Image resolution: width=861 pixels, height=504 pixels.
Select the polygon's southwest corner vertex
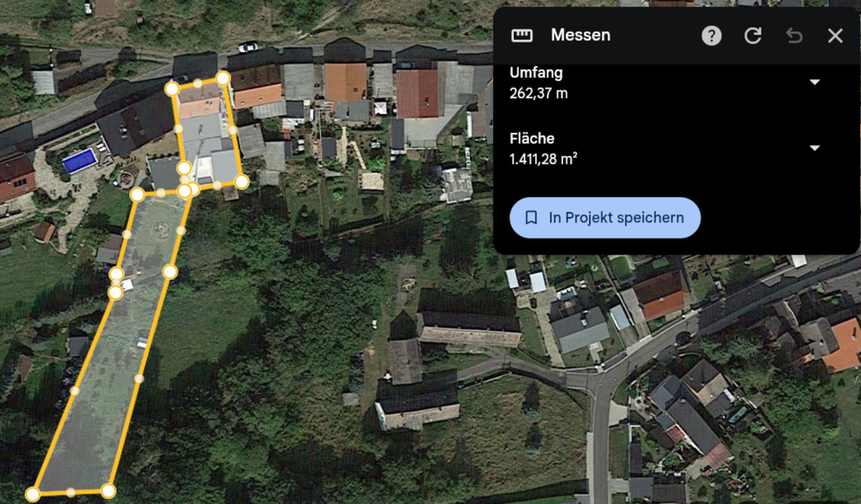coord(32,494)
